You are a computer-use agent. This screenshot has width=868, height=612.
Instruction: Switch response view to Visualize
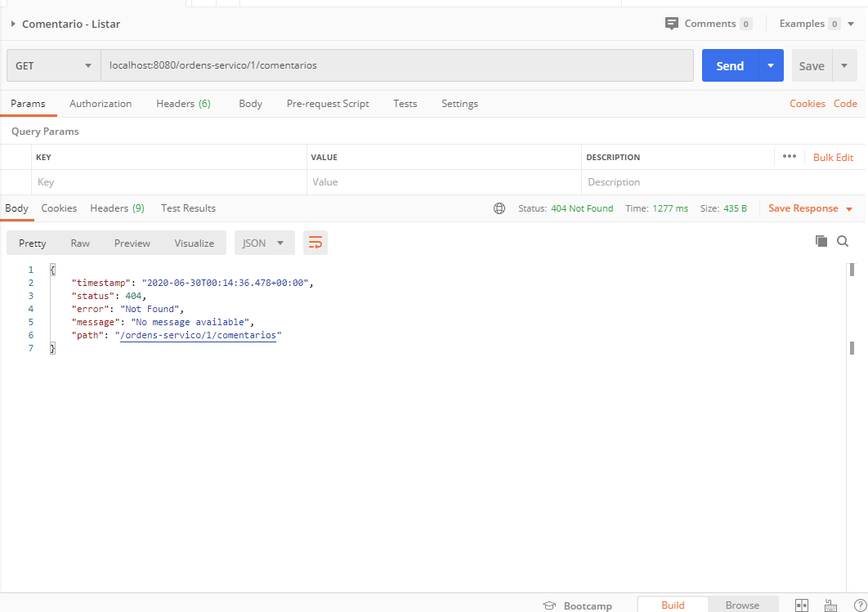[x=195, y=243]
